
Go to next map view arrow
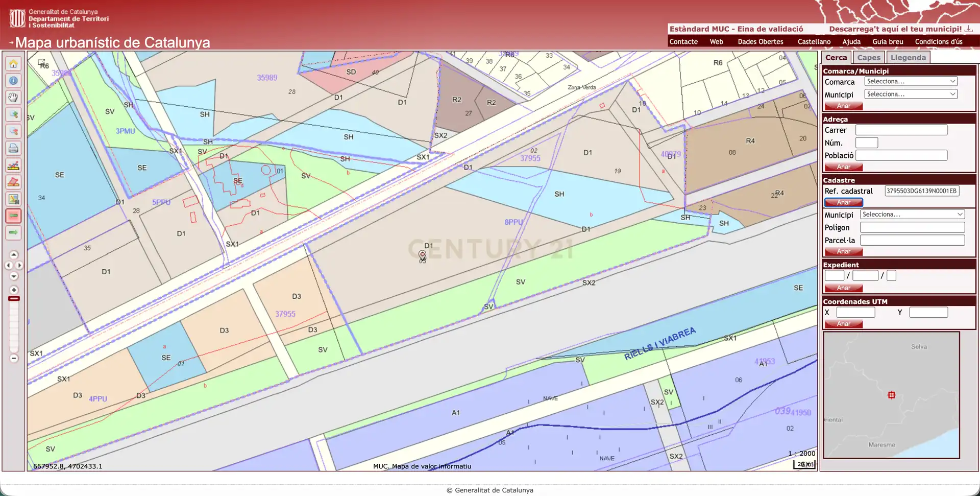14,232
